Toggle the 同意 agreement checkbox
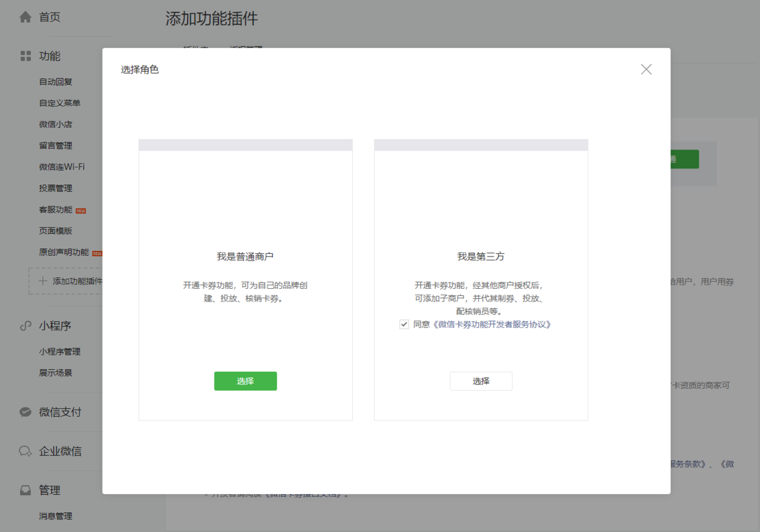760x532 pixels. point(404,324)
